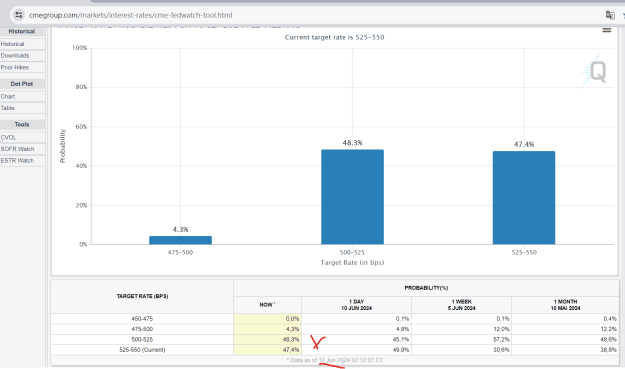625x369 pixels.
Task: Click the 1 DAY cell showing 45,1%
Action: (x=356, y=340)
